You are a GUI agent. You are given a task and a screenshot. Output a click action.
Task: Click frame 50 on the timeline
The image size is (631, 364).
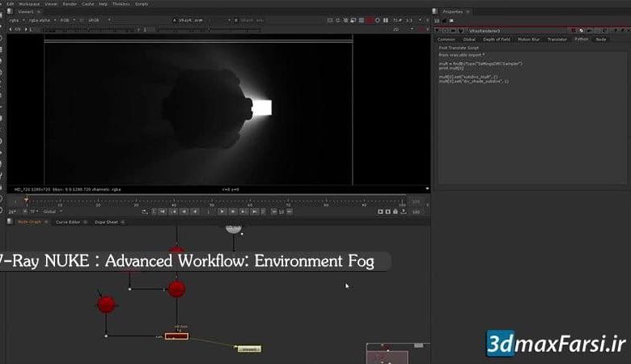click(x=212, y=200)
